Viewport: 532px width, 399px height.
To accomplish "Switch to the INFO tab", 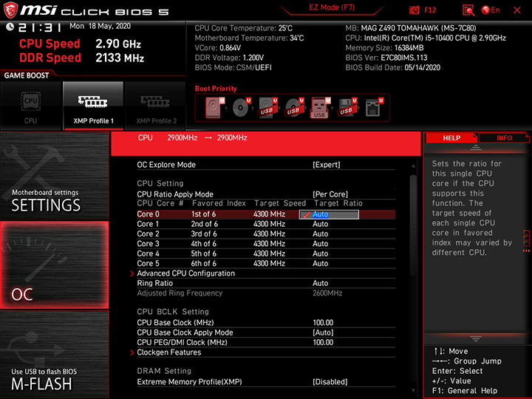I will (x=504, y=137).
